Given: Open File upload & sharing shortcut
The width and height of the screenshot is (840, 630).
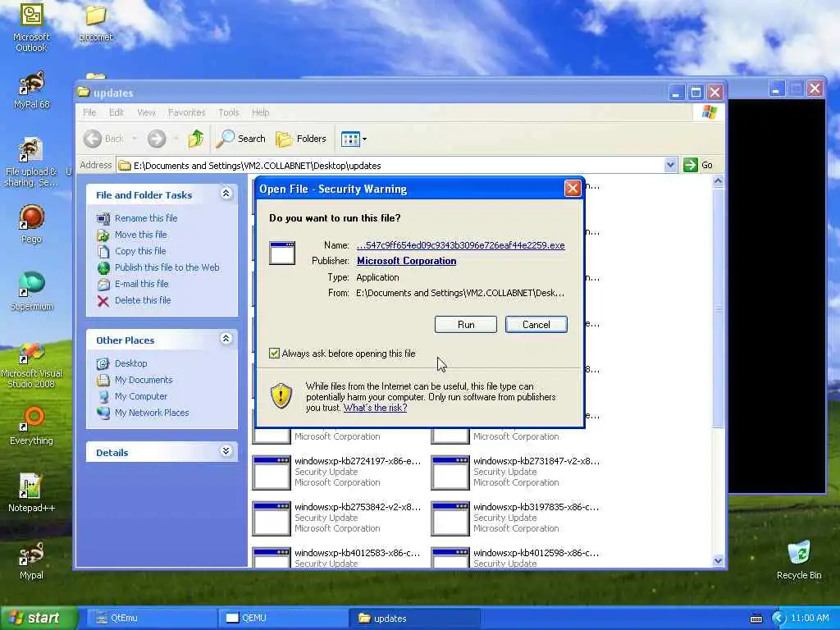Looking at the screenshot, I should pyautogui.click(x=31, y=162).
